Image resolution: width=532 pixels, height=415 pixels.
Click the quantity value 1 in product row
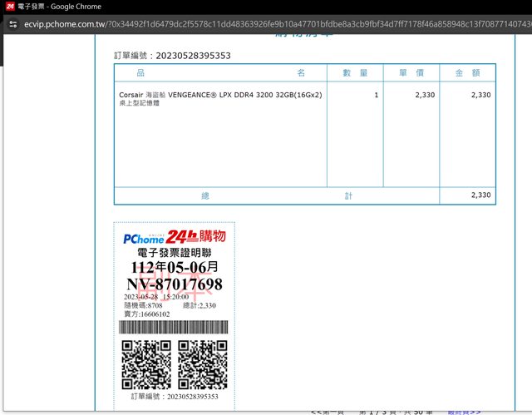[376, 96]
